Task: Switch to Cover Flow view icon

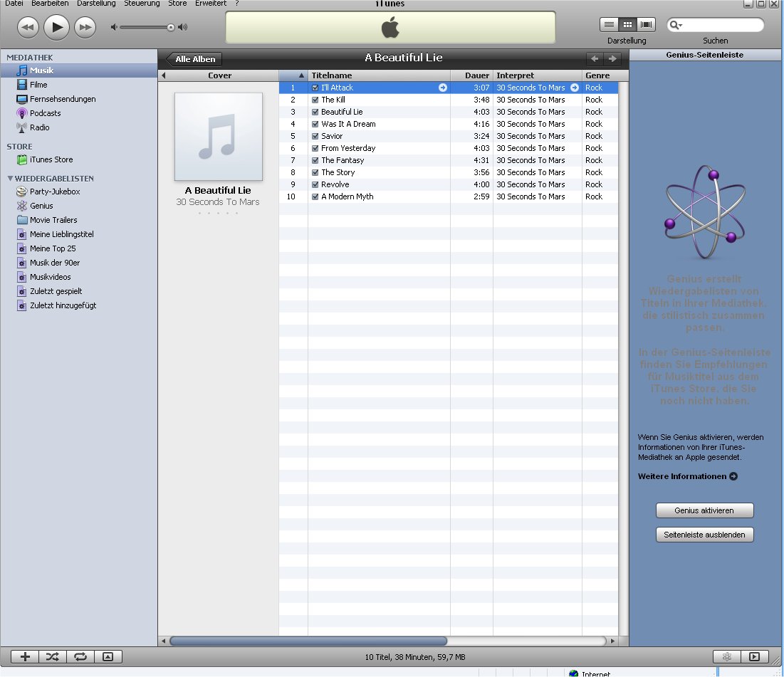Action: click(x=646, y=24)
